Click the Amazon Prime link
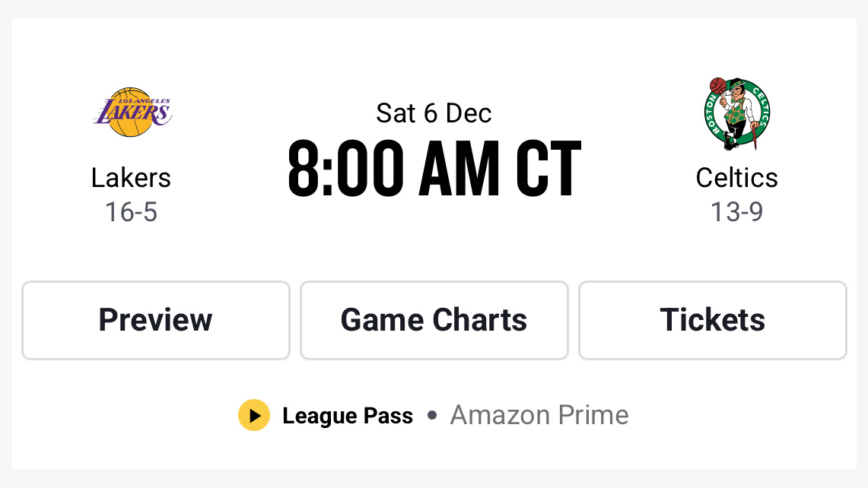Screen dimensions: 868x488 [x=539, y=415]
